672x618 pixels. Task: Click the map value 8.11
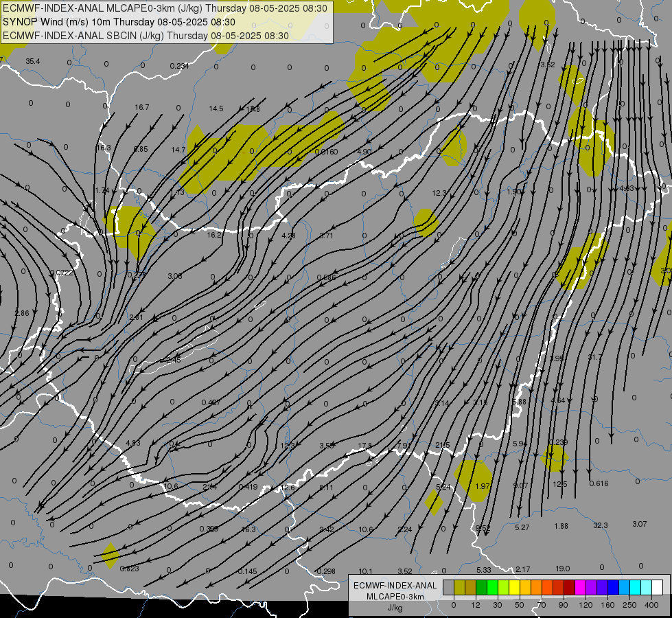point(326,488)
